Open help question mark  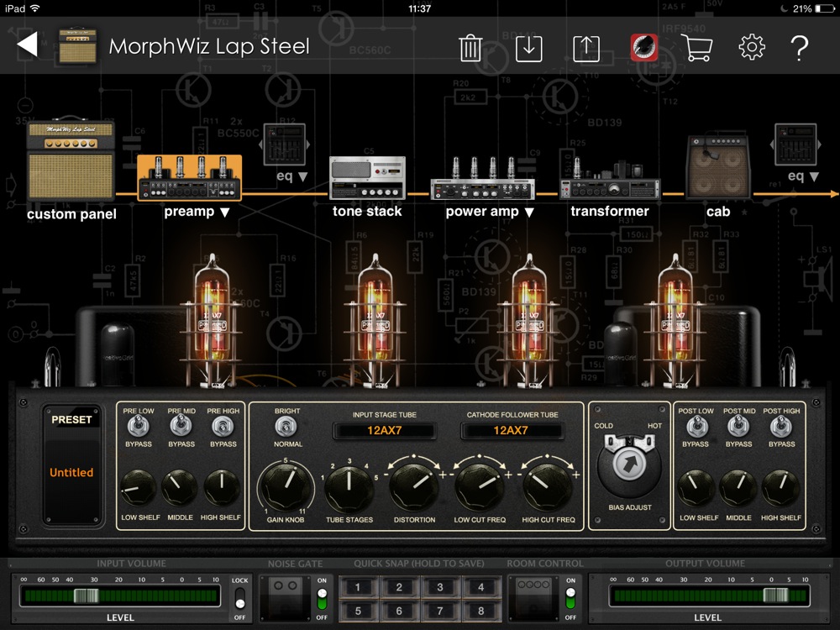(800, 48)
